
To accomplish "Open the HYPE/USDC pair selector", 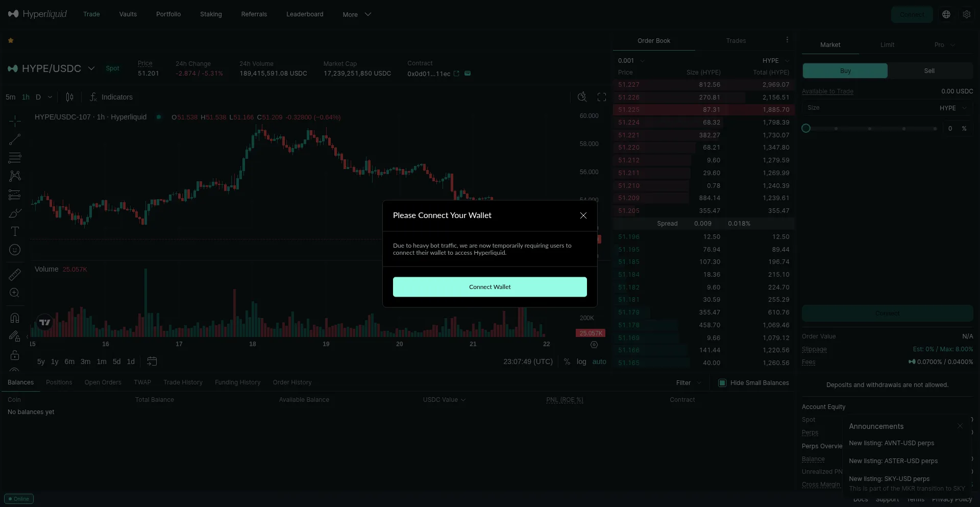I will tap(52, 68).
